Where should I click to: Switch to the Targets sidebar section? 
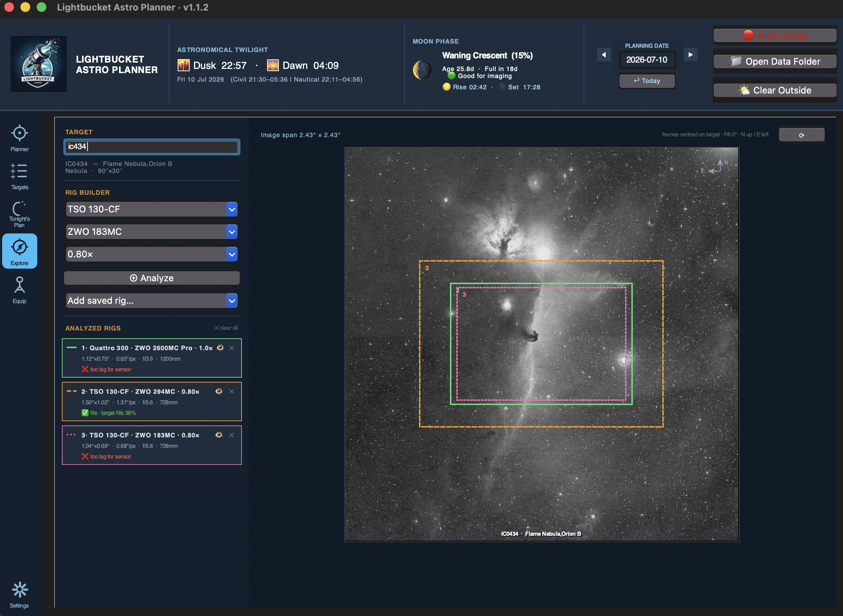pyautogui.click(x=19, y=177)
